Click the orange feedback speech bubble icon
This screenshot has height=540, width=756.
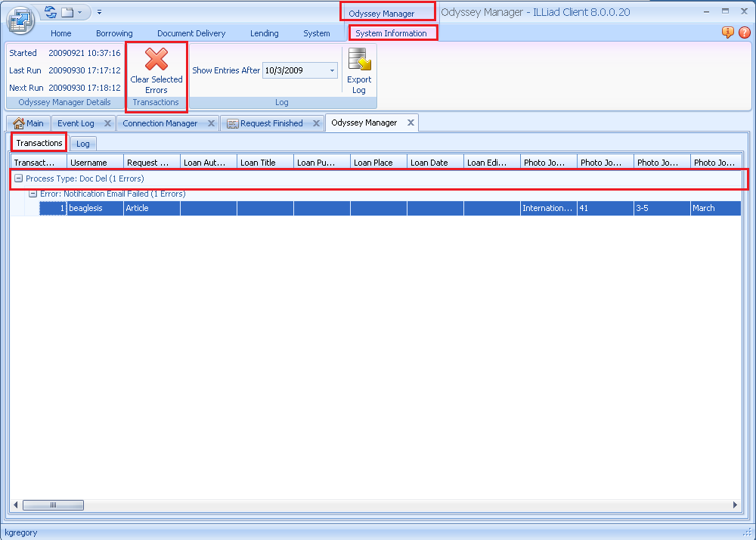pyautogui.click(x=728, y=33)
